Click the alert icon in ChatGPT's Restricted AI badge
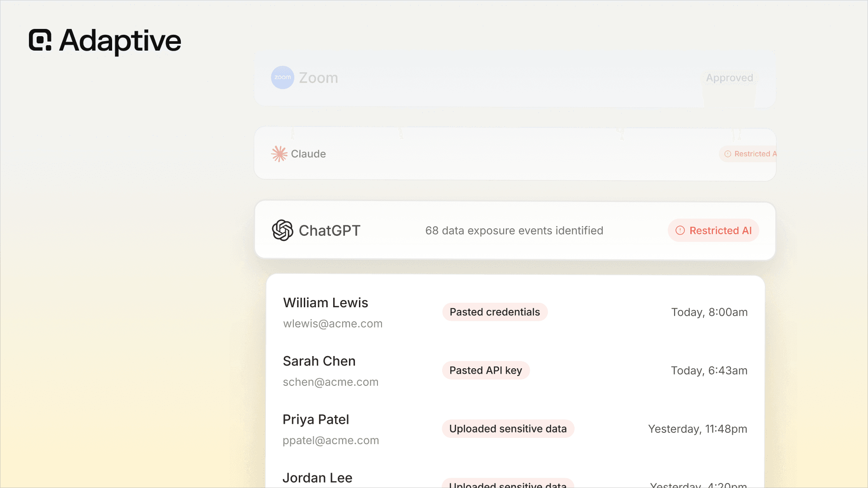 (x=680, y=230)
